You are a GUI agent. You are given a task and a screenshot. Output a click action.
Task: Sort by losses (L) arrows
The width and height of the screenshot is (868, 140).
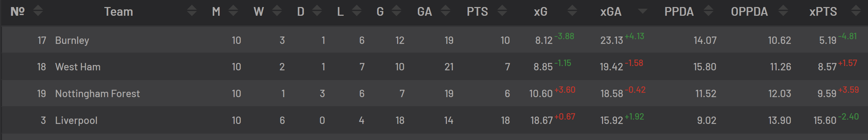pyautogui.click(x=356, y=11)
